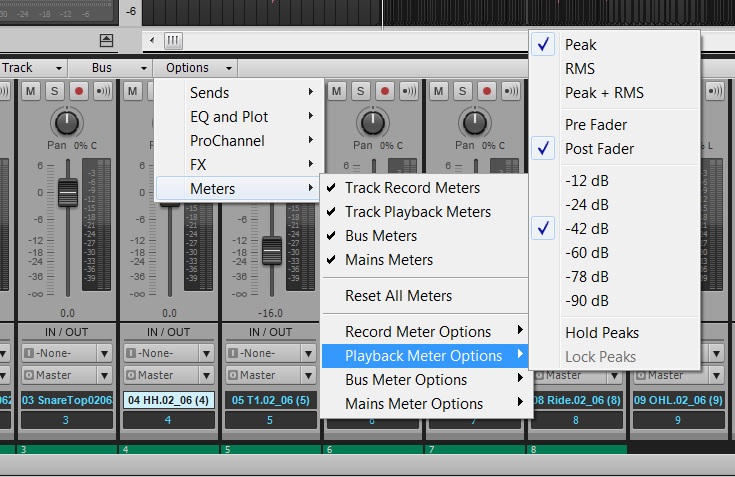Solo track 7 strip
Image resolution: width=735 pixels, height=477 pixels.
tap(463, 91)
